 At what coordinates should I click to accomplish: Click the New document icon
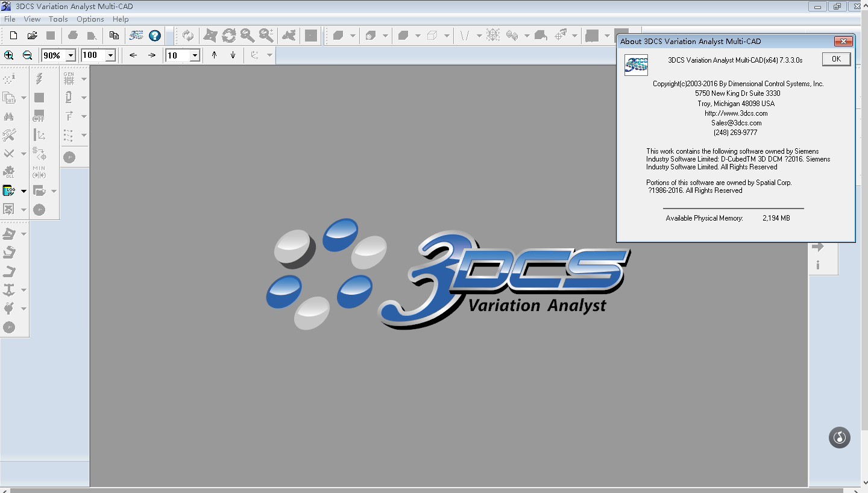click(x=13, y=36)
